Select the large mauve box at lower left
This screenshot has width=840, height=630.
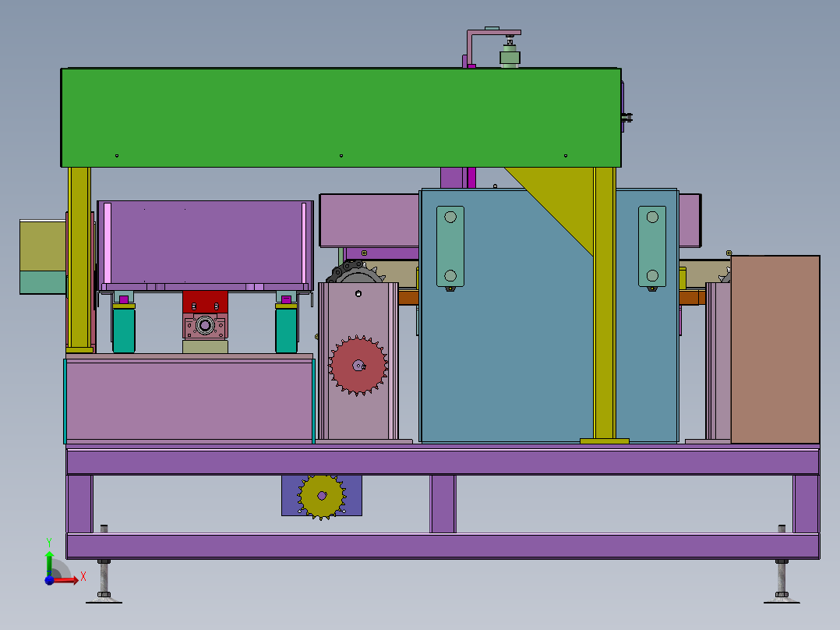click(189, 401)
